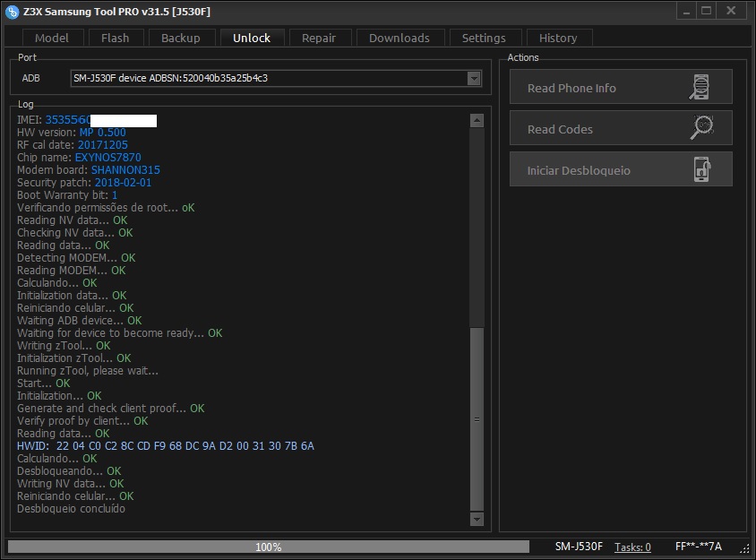Open the Downloads tab
This screenshot has height=560, width=756.
coord(399,39)
